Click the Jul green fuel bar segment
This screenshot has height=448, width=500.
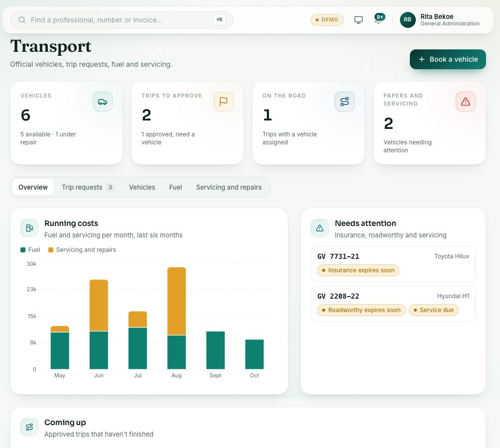pos(138,348)
